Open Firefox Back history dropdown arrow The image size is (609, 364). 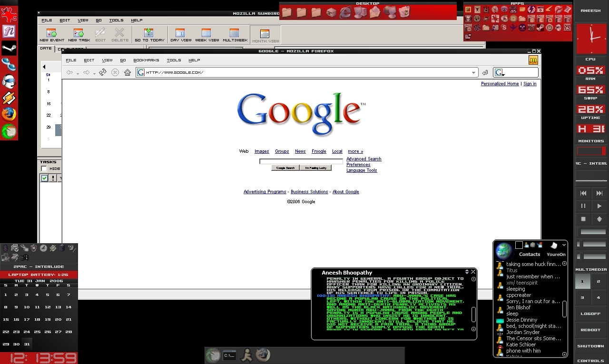[x=78, y=73]
